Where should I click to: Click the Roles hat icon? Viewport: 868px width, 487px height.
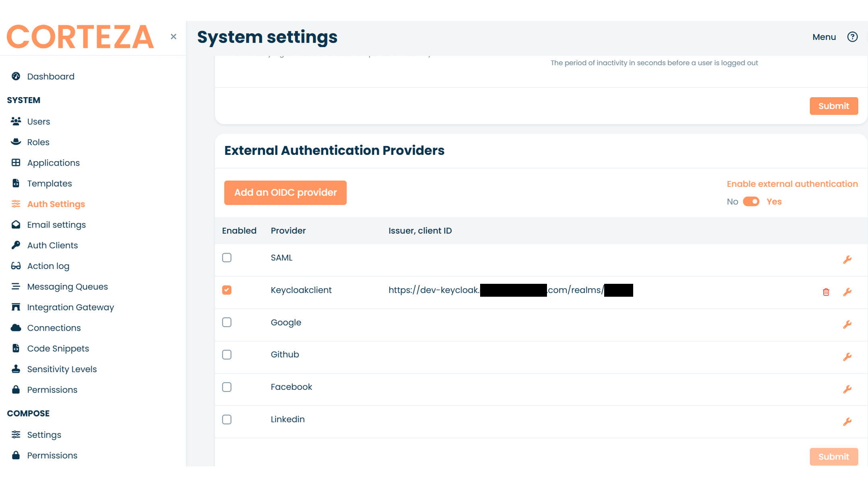[16, 142]
